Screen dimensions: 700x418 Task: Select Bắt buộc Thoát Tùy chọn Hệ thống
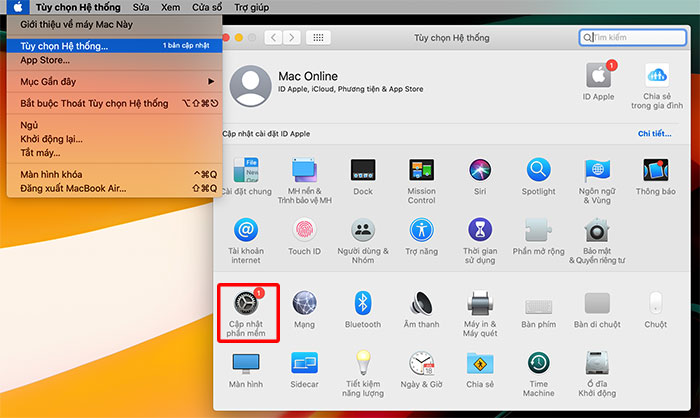click(x=115, y=103)
